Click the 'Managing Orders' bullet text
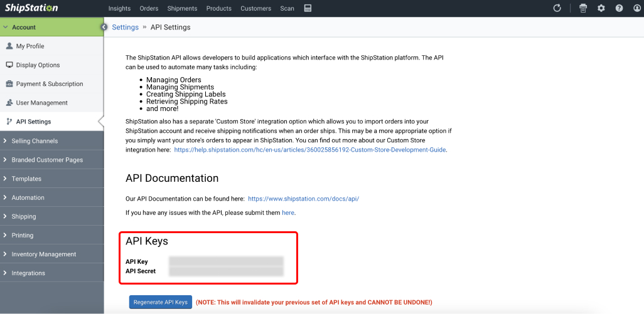This screenshot has height=314, width=644. (174, 80)
